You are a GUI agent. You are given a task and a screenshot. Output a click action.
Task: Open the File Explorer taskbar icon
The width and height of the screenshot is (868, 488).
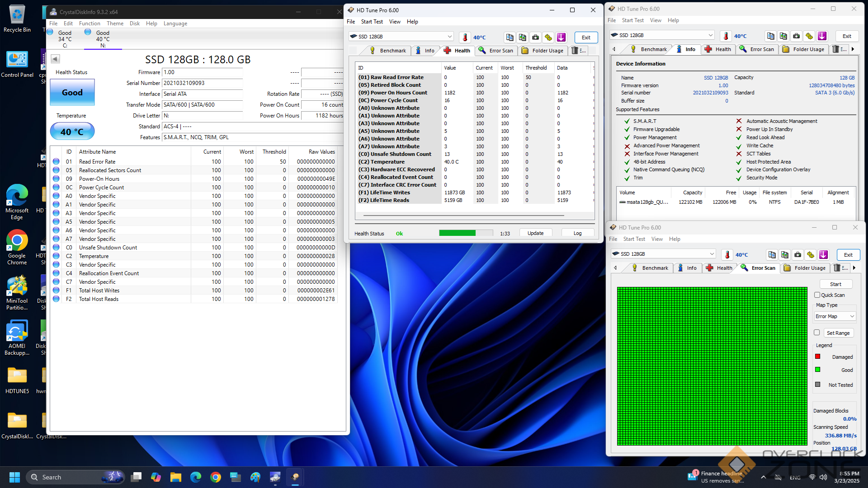(175, 477)
